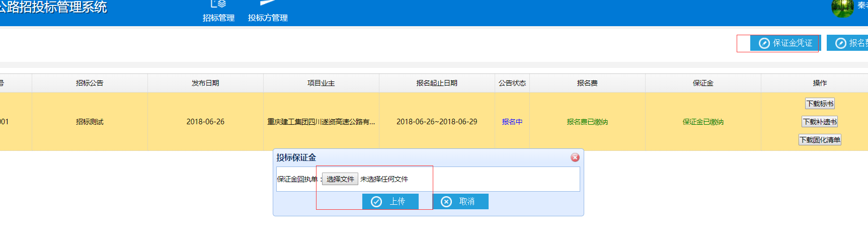The height and width of the screenshot is (248, 868).
Task: Open the 招标管理 menu
Action: point(218,12)
